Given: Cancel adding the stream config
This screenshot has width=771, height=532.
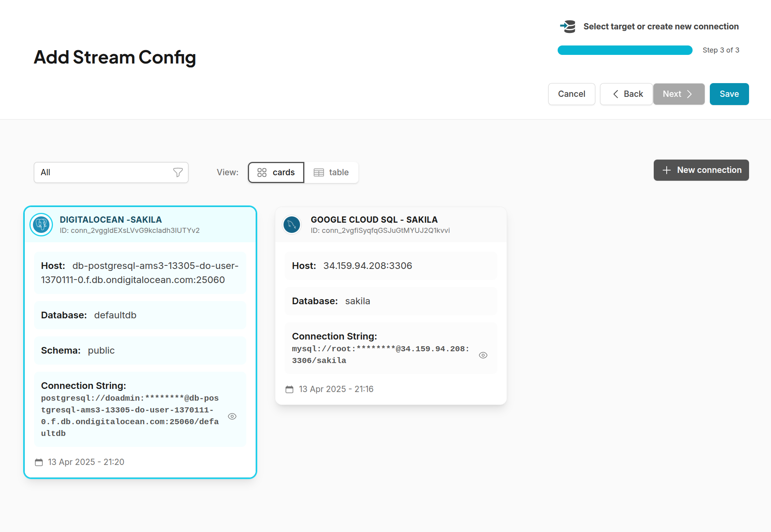Looking at the screenshot, I should [x=571, y=94].
